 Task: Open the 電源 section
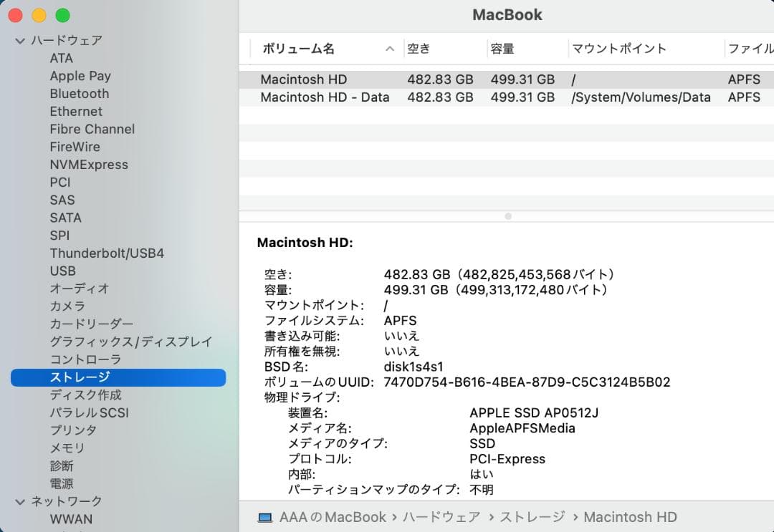point(62,483)
